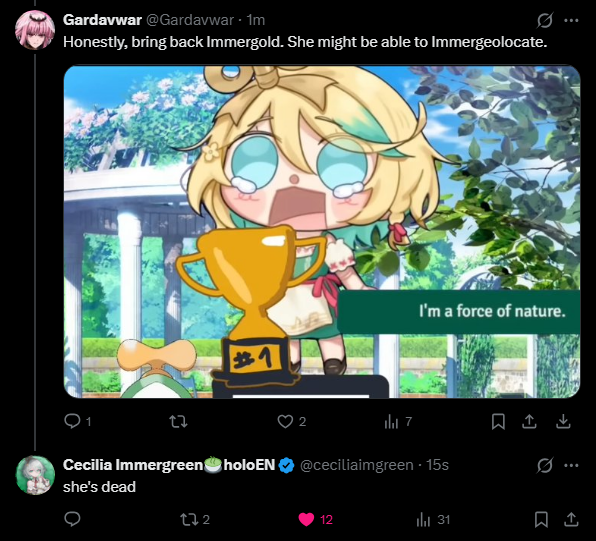Open Gardavwar's profile avatar

click(x=35, y=30)
